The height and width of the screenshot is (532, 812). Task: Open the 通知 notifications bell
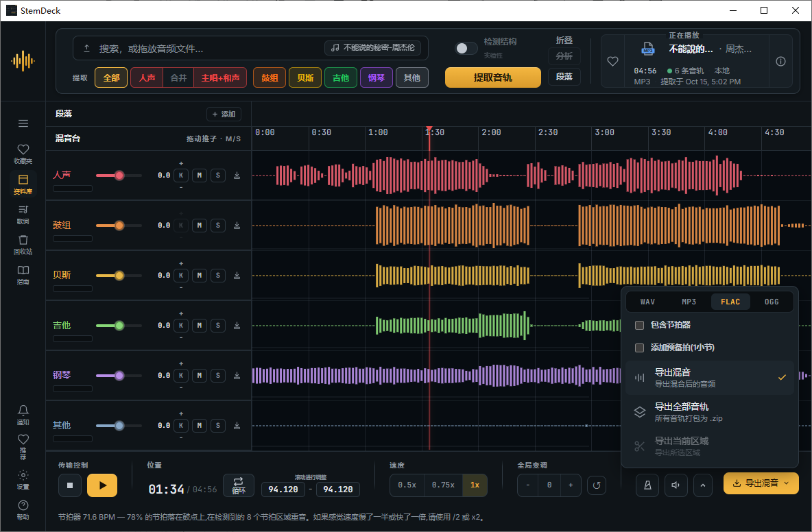(x=23, y=415)
